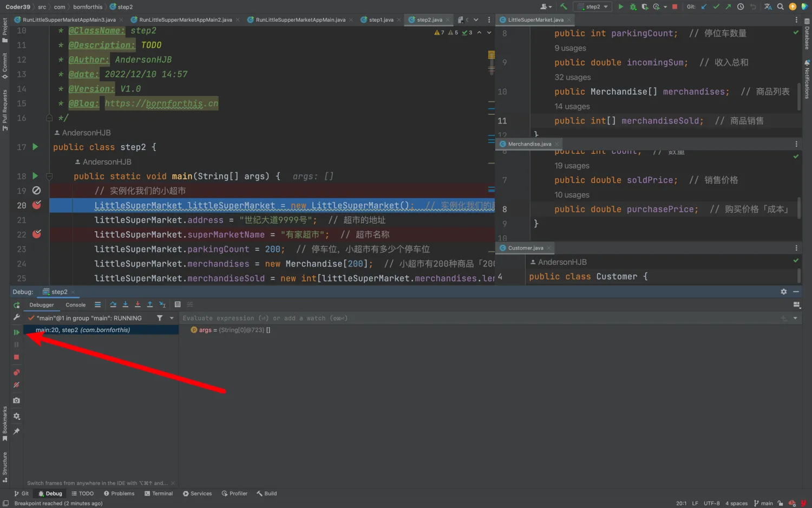The height and width of the screenshot is (508, 812).
Task: Toggle breakpoint on line 22
Action: [37, 235]
